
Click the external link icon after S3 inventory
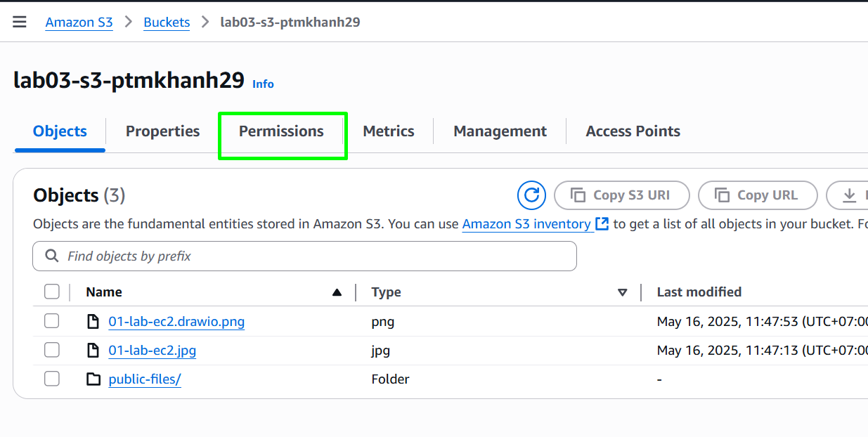coord(602,224)
